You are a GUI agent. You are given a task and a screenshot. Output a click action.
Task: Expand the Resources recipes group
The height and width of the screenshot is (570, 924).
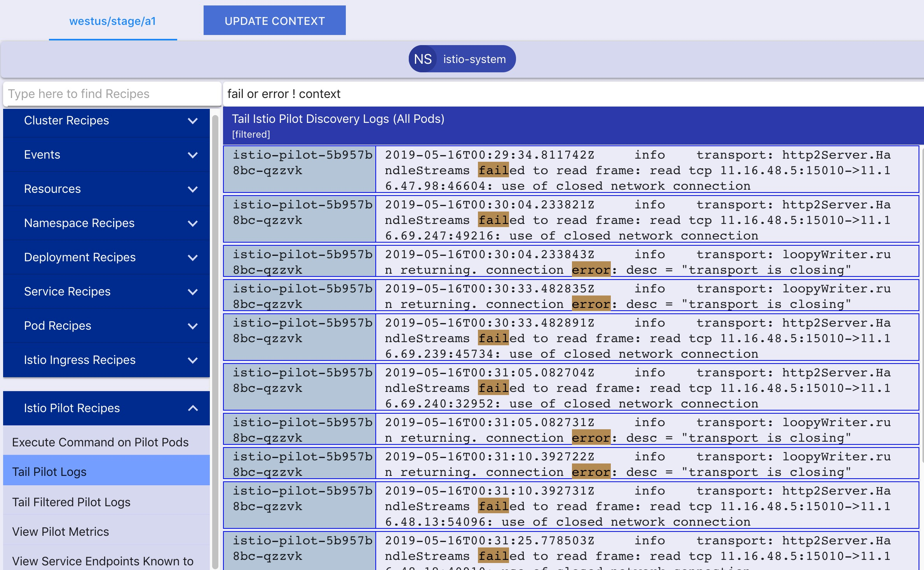pos(52,189)
